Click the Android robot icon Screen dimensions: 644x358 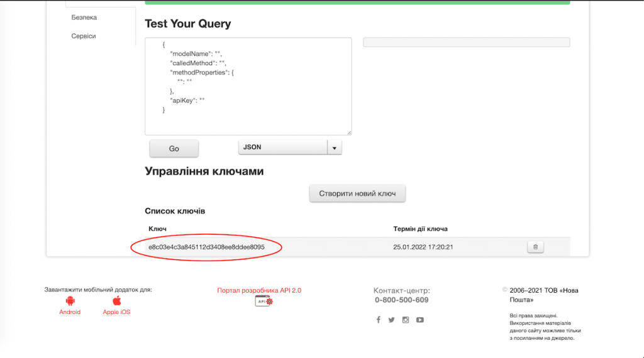[70, 301]
